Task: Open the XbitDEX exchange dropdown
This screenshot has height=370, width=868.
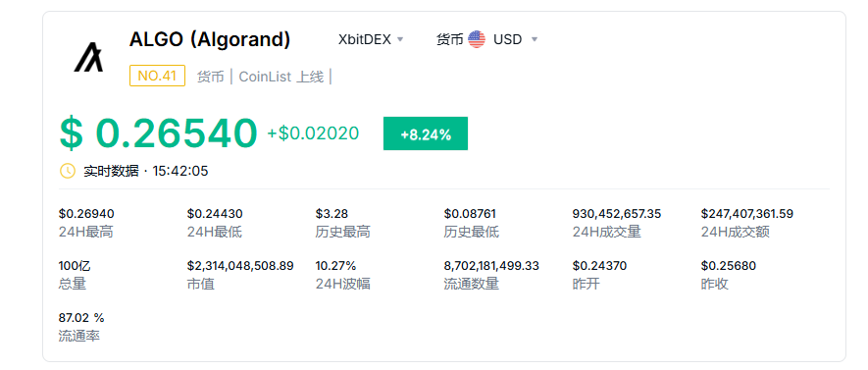Action: [371, 39]
